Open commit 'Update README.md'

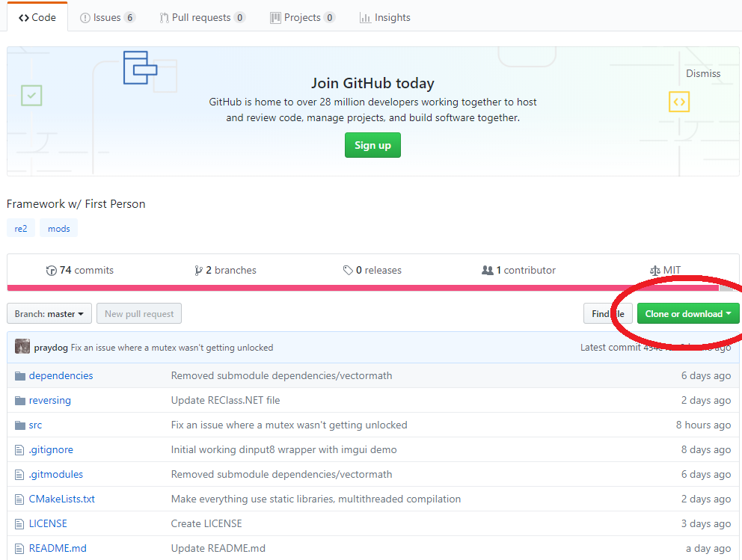tap(218, 548)
